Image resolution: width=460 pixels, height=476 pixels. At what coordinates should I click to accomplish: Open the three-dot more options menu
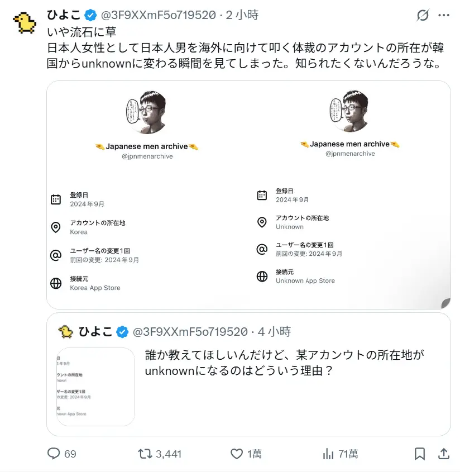444,16
